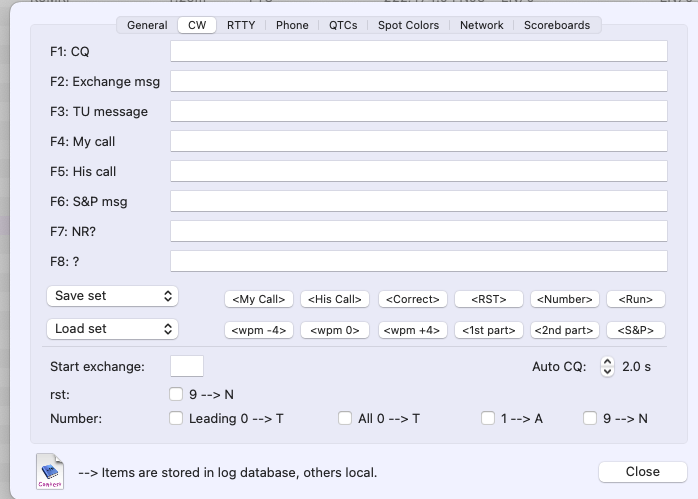Open the Load set dropdown
This screenshot has width=698, height=499.
(112, 329)
